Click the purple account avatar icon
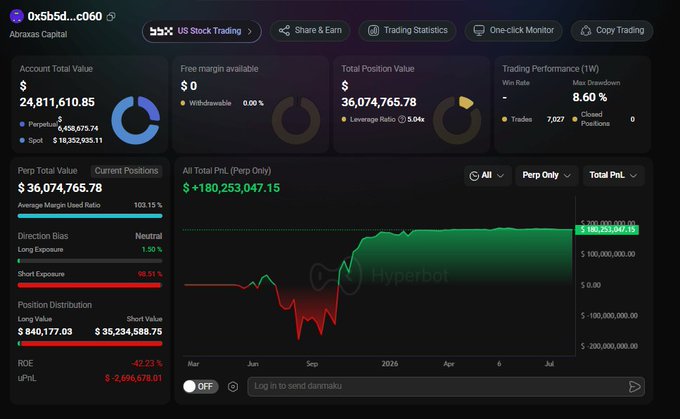Image resolution: width=680 pixels, height=419 pixels. click(16, 16)
